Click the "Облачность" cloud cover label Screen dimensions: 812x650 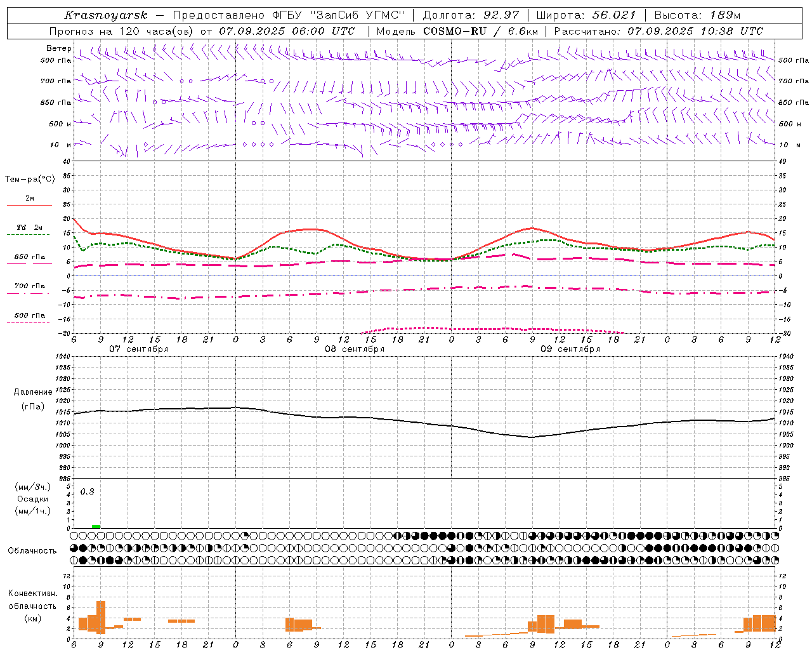click(x=32, y=550)
